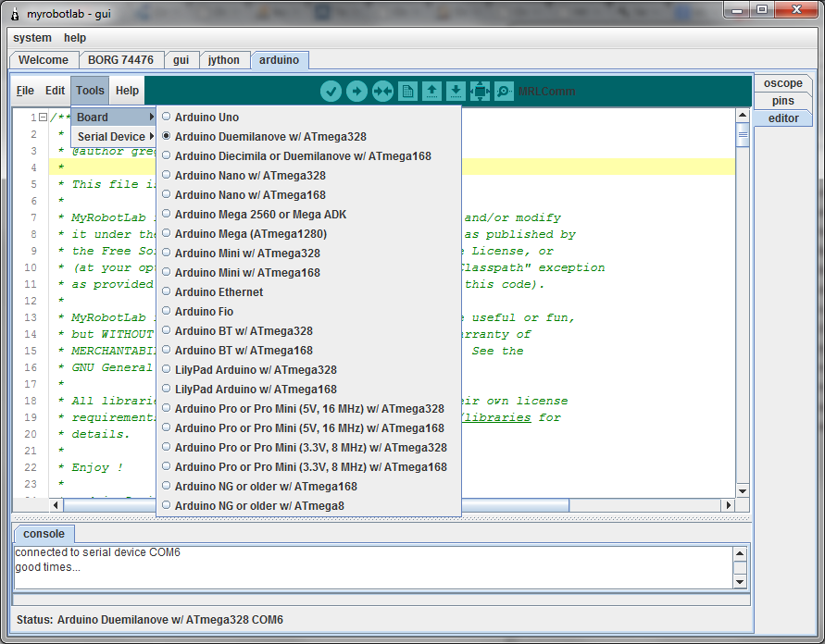825x644 pixels.
Task: Select Pro or Pro Mini 5V 16 MHz ATmega168
Action: click(309, 428)
